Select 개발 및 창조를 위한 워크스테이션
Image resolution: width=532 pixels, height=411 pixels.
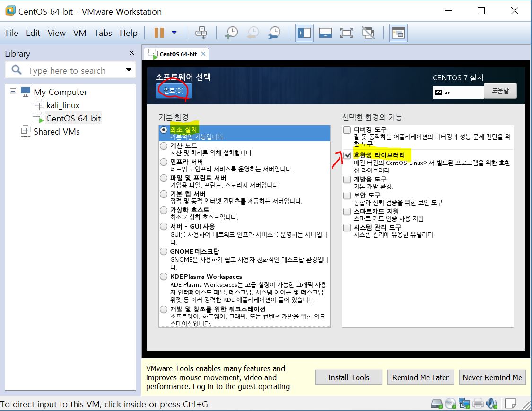coord(164,309)
